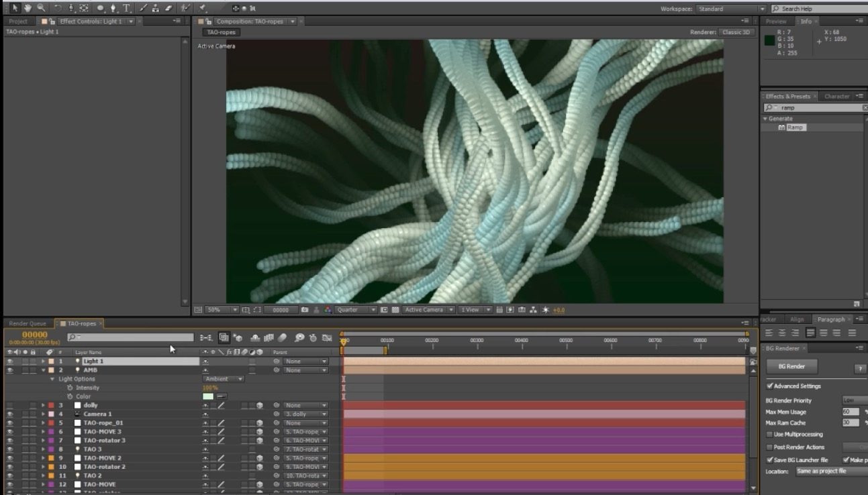Enable Motion Blur switch in timeline
Screen dimensions: 868x495
[x=282, y=337]
